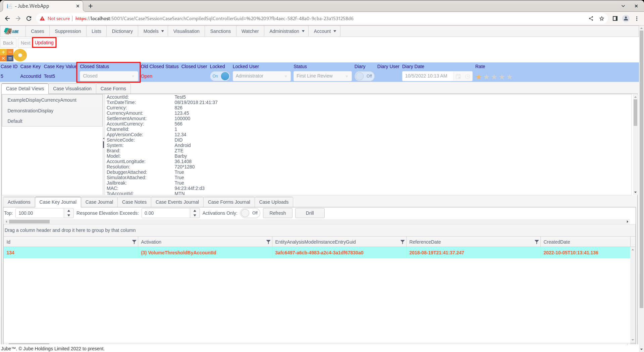Open a new browser tab
The height and width of the screenshot is (352, 644).
(91, 6)
